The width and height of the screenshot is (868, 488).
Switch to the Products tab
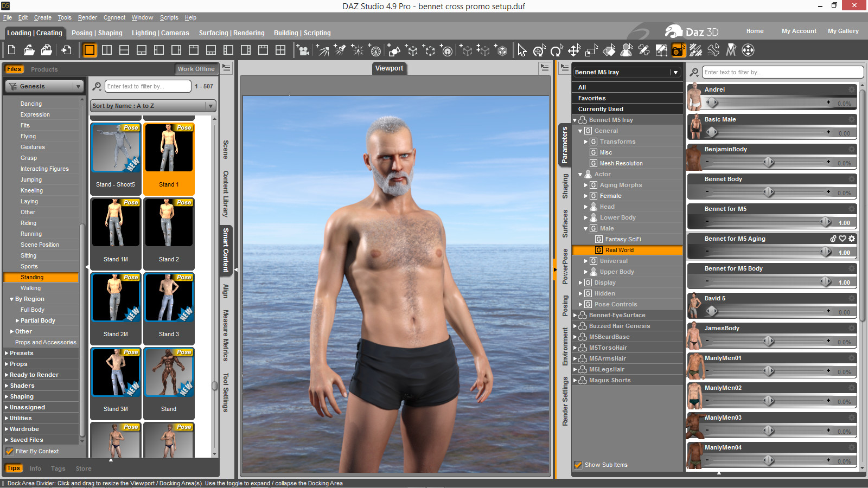coord(44,69)
